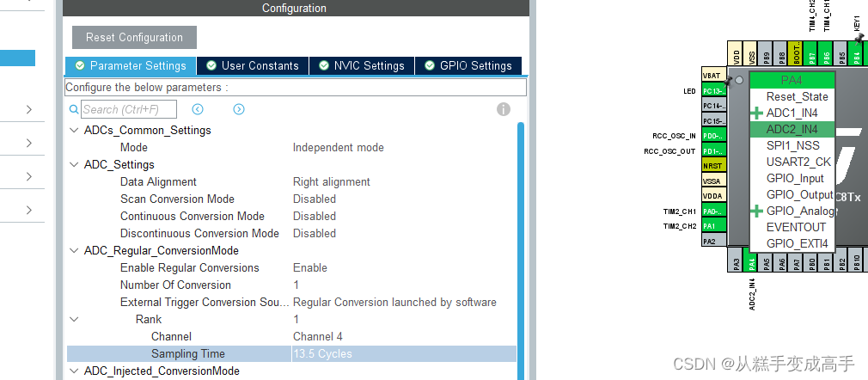Image resolution: width=868 pixels, height=380 pixels.
Task: Go to previous search result arrow
Action: (198, 109)
